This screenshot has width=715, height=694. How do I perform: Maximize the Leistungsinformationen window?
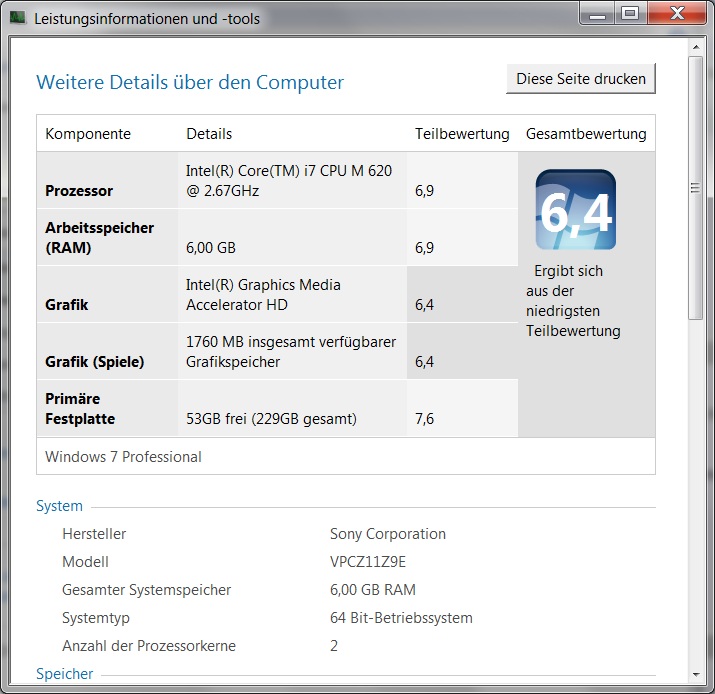point(630,14)
